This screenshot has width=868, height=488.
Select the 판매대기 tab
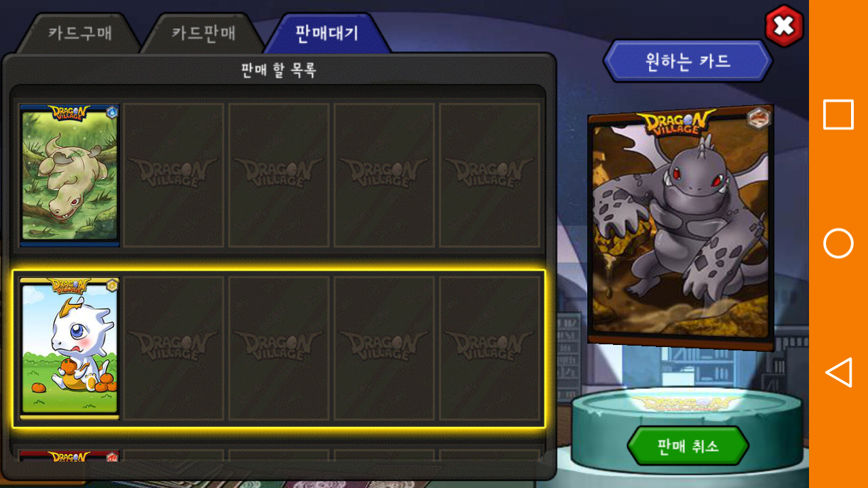coord(327,33)
